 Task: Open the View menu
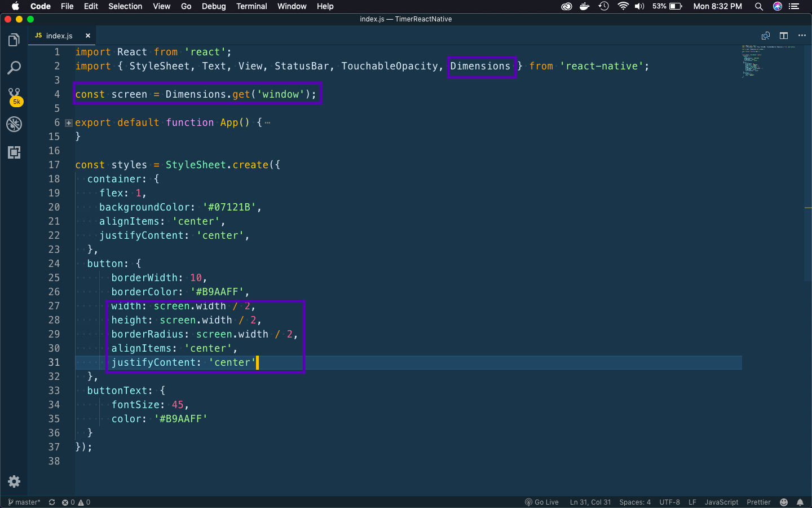[161, 6]
